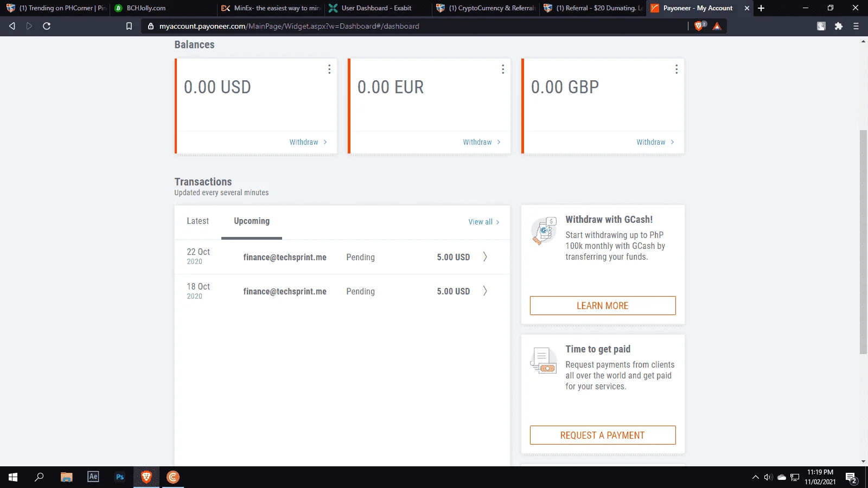868x488 pixels.
Task: Withdraw from the GBP balance
Action: click(655, 142)
